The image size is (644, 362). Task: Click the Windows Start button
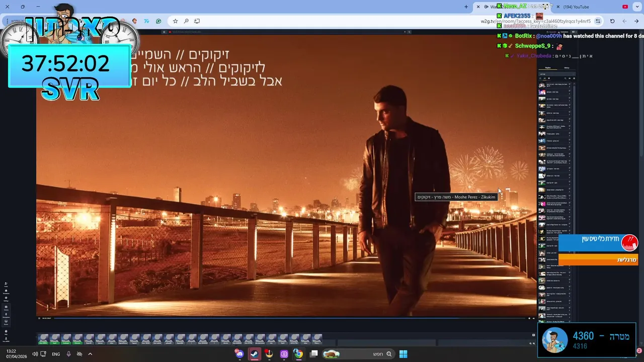tap(403, 354)
